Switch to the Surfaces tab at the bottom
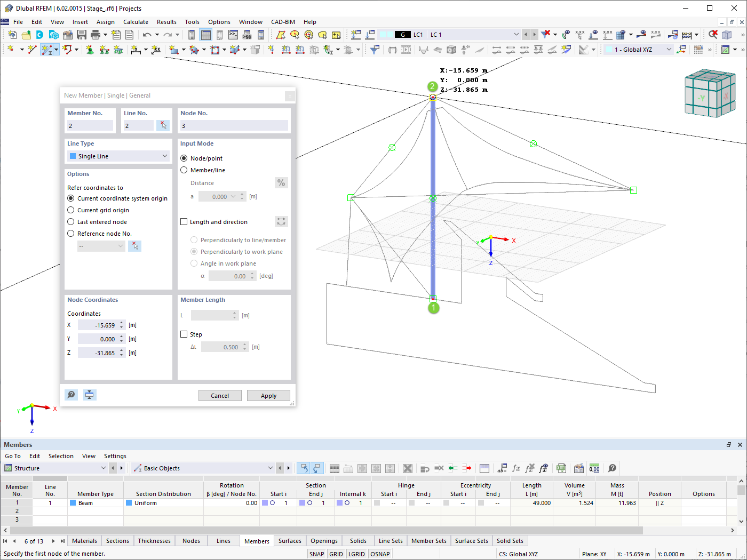Image resolution: width=747 pixels, height=560 pixels. coord(289,540)
